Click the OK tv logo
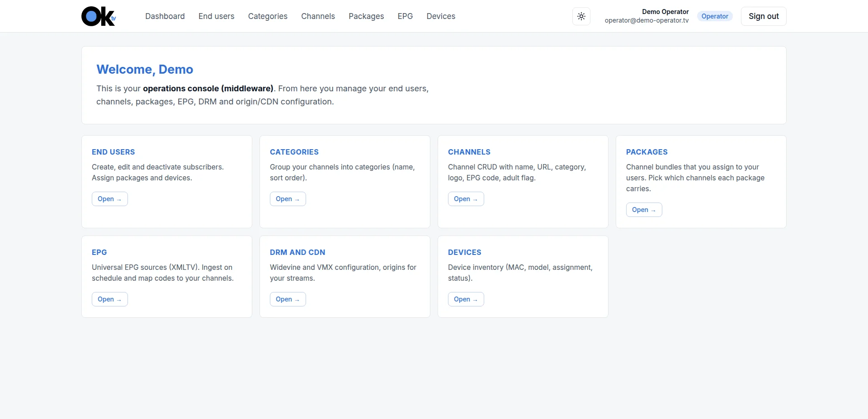The height and width of the screenshot is (419, 868). (99, 16)
